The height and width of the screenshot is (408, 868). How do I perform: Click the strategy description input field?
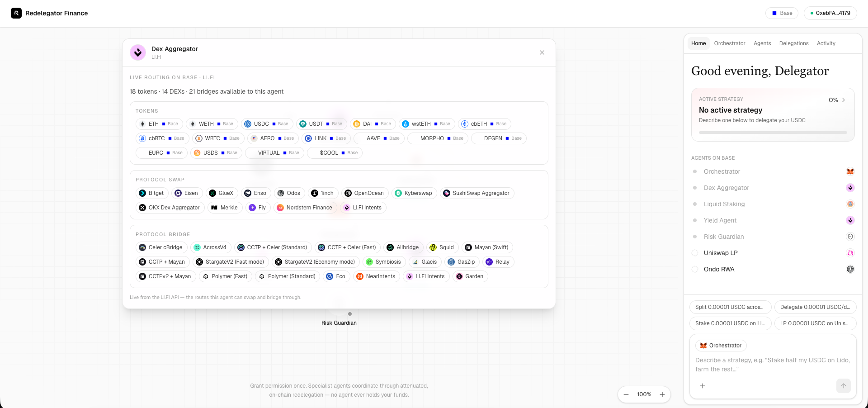click(773, 365)
